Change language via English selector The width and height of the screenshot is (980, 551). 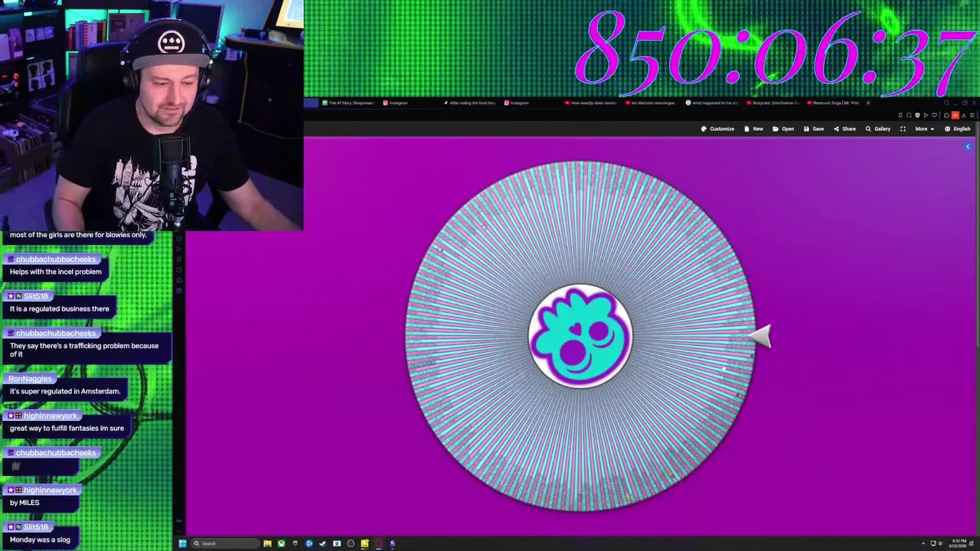point(957,129)
